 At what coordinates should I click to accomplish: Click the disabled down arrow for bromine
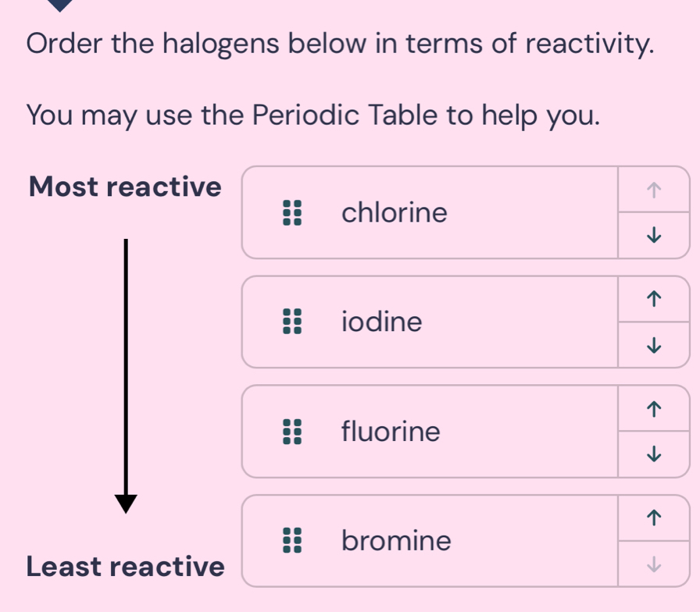point(654,564)
